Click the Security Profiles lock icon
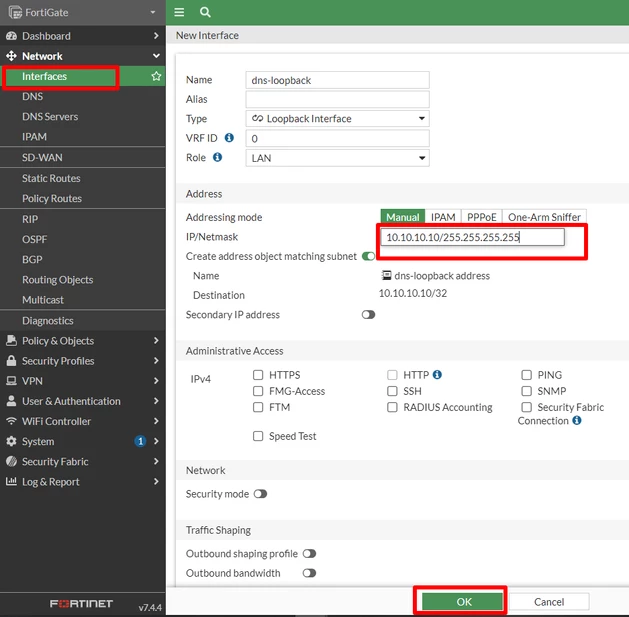Image resolution: width=629 pixels, height=617 pixels. pos(11,361)
